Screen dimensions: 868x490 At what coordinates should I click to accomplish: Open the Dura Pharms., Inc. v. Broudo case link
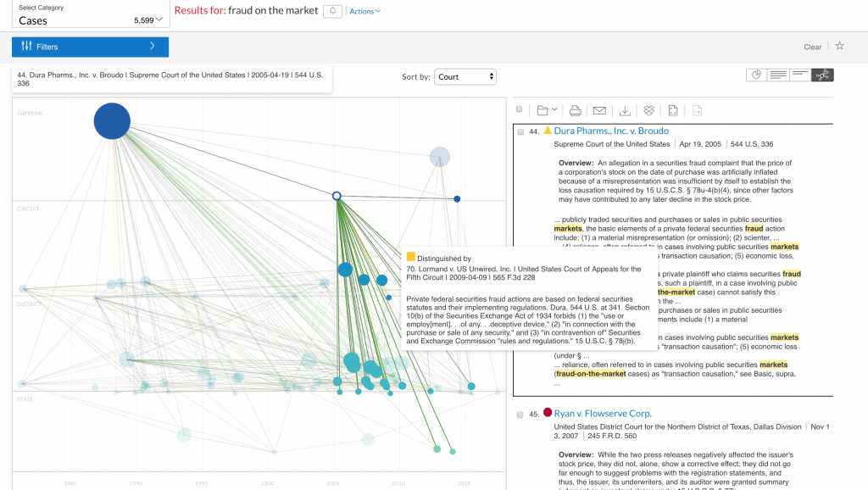pyautogui.click(x=613, y=130)
